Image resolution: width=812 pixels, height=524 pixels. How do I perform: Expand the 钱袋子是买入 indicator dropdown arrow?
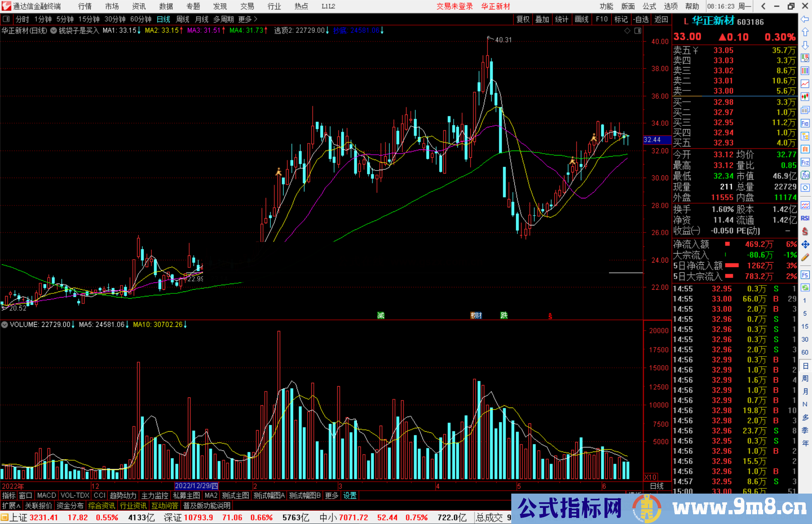(x=53, y=30)
